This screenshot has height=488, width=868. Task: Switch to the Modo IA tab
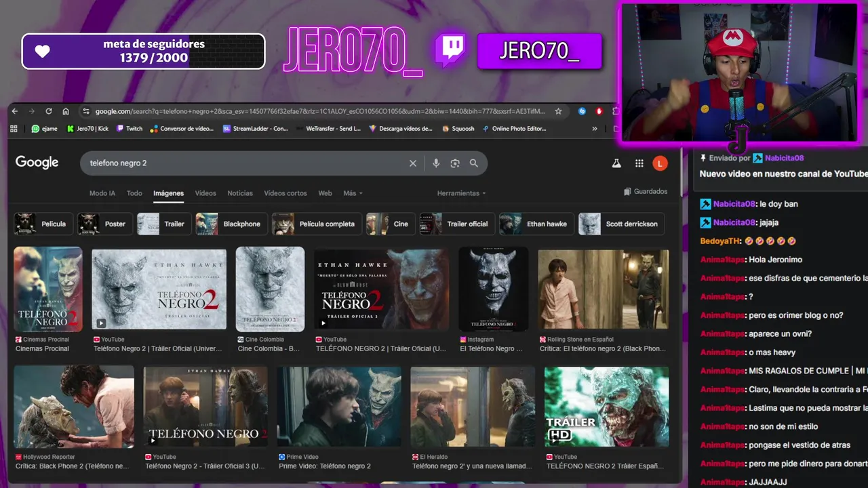(102, 193)
